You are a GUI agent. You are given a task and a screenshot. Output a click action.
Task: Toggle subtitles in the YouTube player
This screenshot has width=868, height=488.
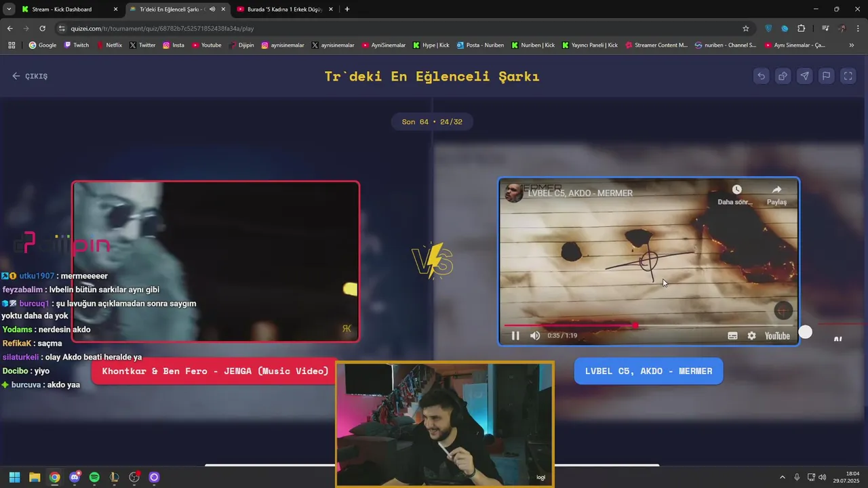732,335
